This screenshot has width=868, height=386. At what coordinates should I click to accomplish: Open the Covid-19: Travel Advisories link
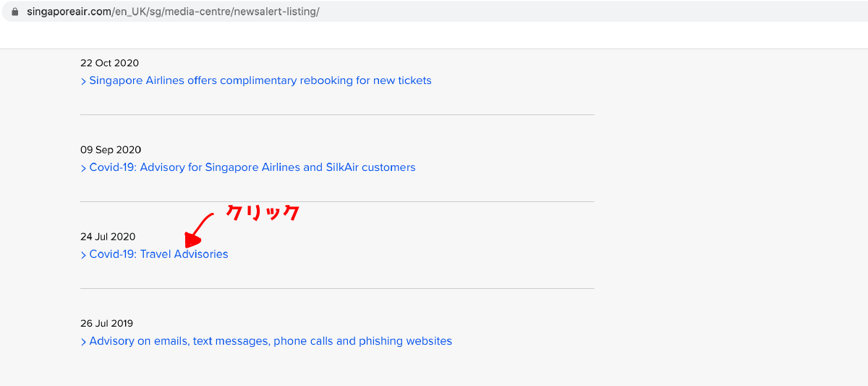(x=158, y=254)
